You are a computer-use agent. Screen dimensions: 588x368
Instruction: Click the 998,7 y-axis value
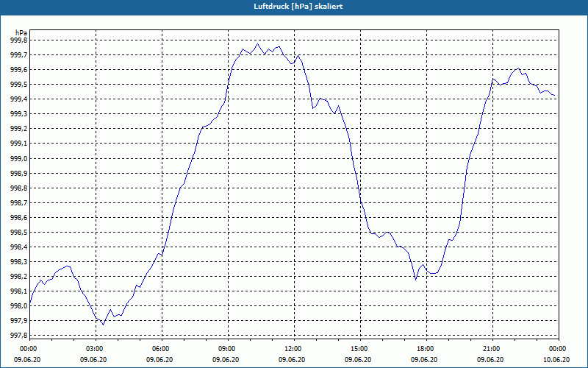pos(18,203)
